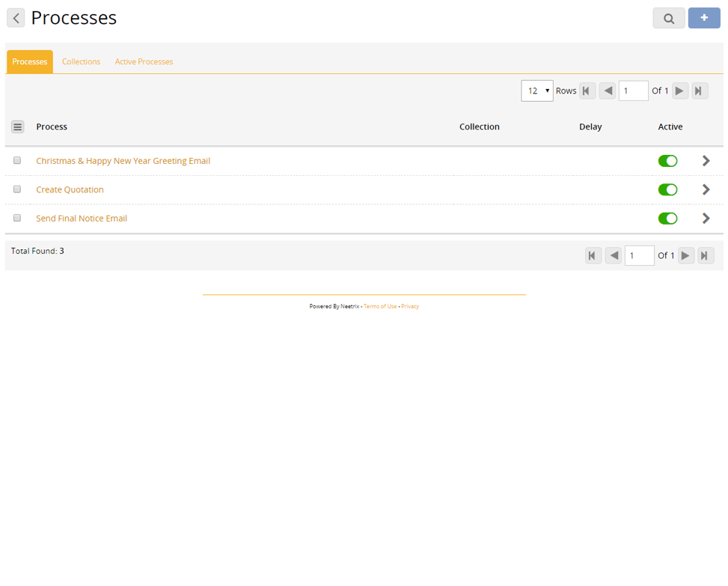The height and width of the screenshot is (586, 728).
Task: Click the bottom page number field
Action: tap(639, 255)
